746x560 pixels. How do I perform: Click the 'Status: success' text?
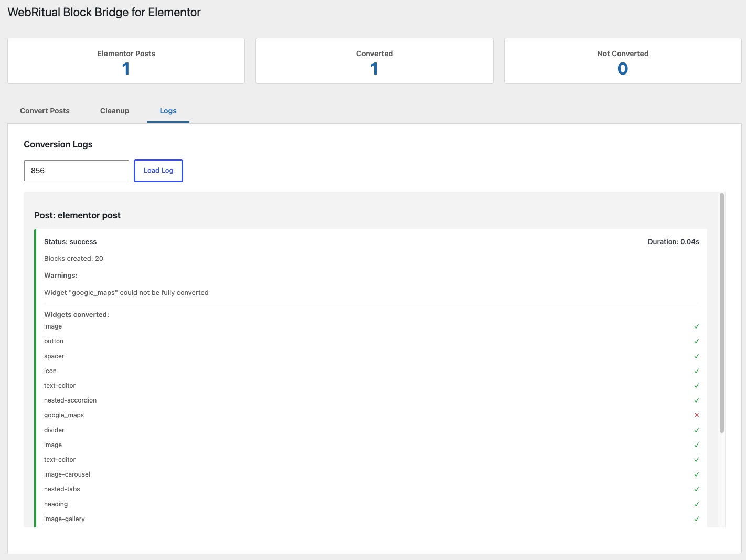pos(70,242)
